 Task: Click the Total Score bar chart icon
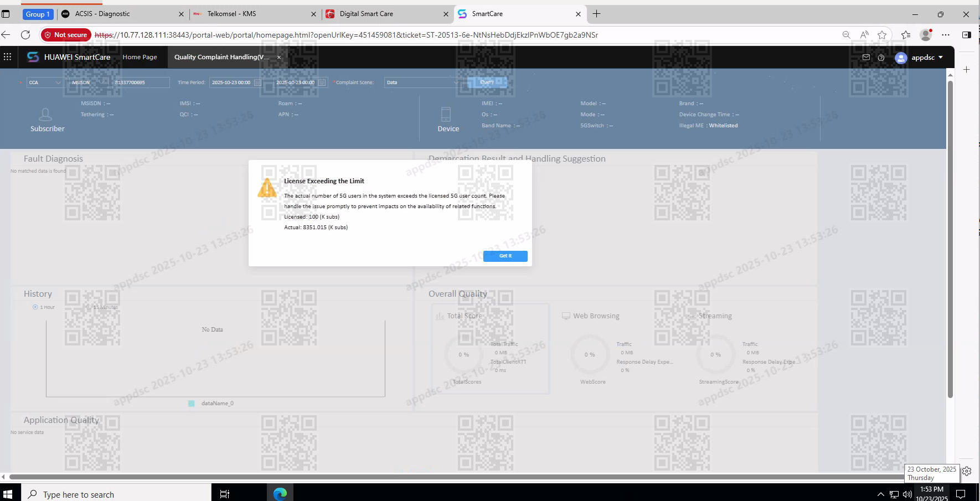pyautogui.click(x=440, y=316)
